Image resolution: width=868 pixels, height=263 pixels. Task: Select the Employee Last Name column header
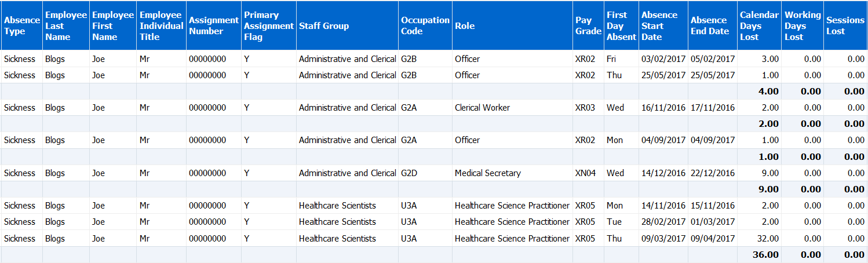(x=65, y=25)
